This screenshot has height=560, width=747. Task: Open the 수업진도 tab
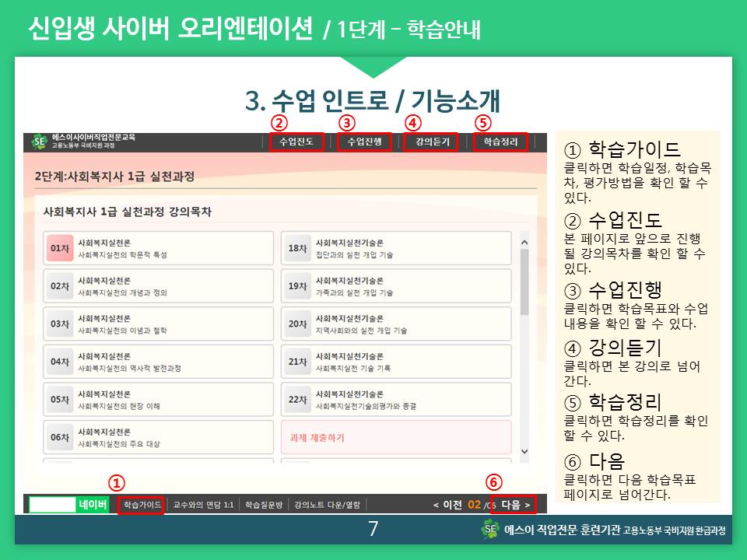(x=296, y=142)
